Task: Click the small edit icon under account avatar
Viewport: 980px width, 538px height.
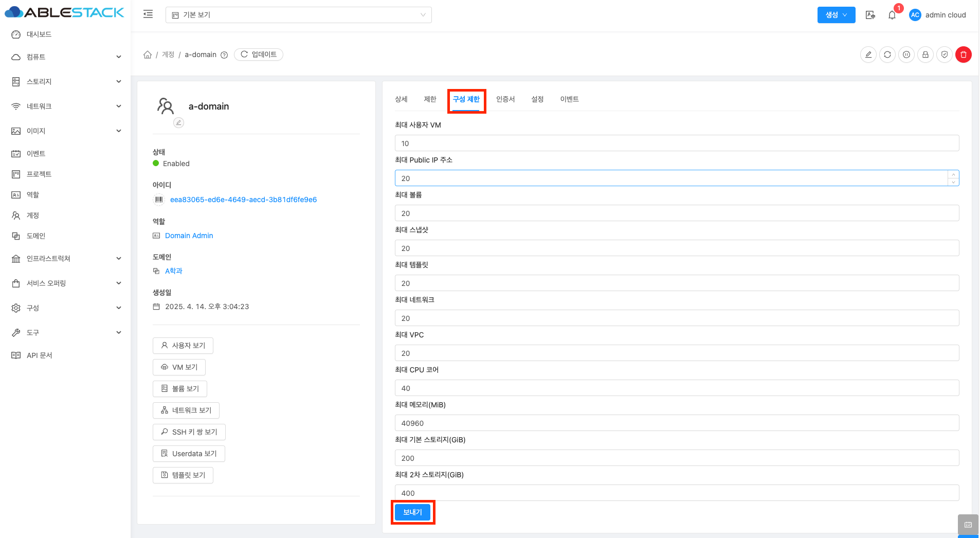Action: tap(178, 122)
